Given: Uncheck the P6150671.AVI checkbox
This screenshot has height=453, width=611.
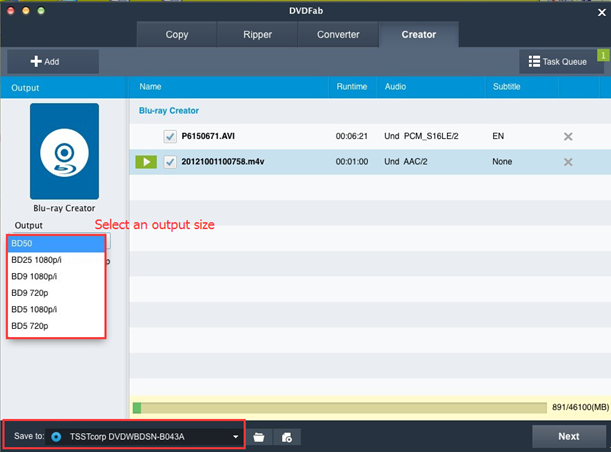Looking at the screenshot, I should coord(170,136).
